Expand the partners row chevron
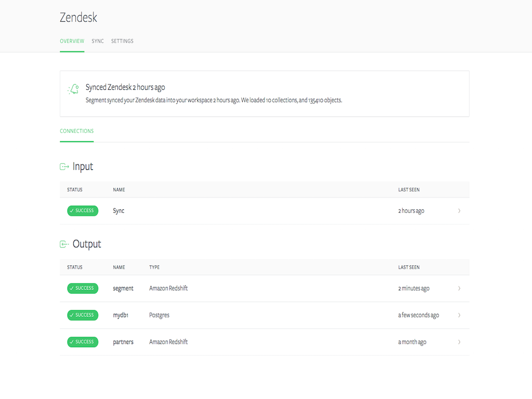This screenshot has width=532, height=399. coord(459,342)
